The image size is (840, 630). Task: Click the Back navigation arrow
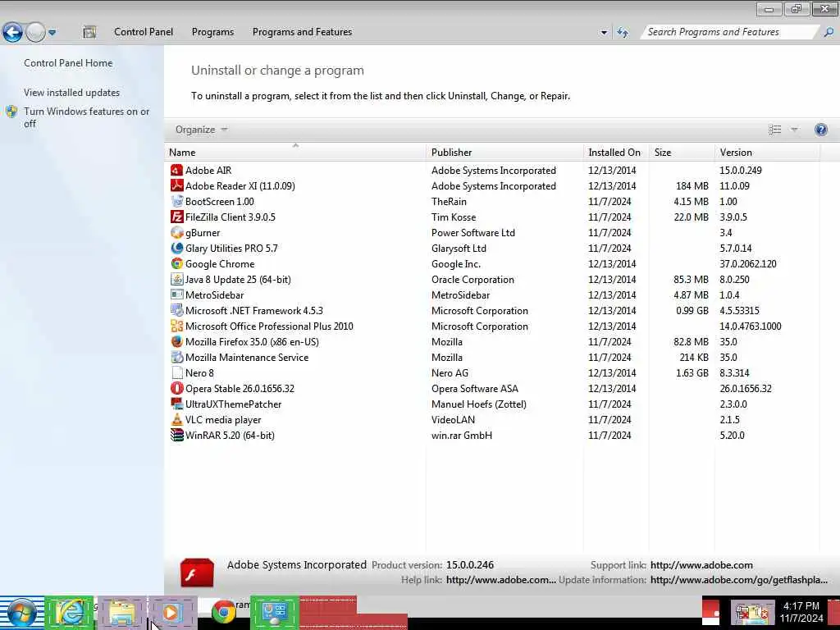(x=12, y=32)
